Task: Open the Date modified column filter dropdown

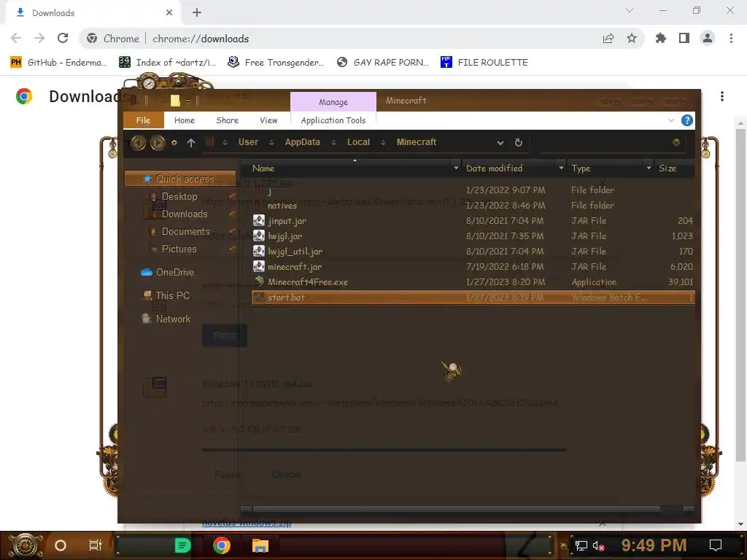Action: coord(561,168)
